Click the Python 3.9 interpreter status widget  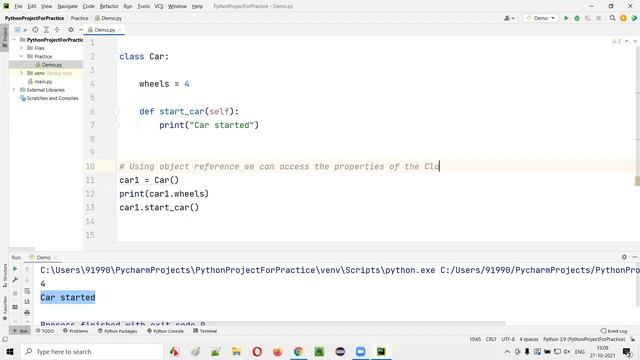click(584, 339)
